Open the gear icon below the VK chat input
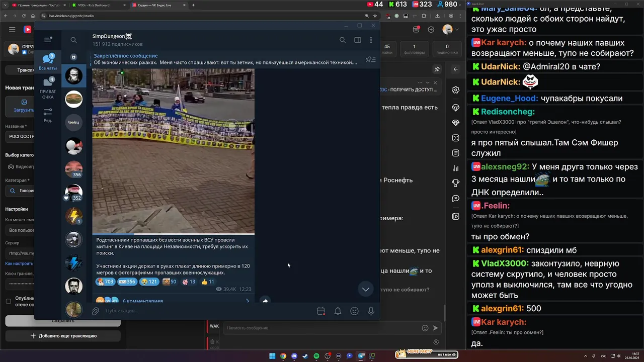This screenshot has width=644, height=362. (x=436, y=342)
